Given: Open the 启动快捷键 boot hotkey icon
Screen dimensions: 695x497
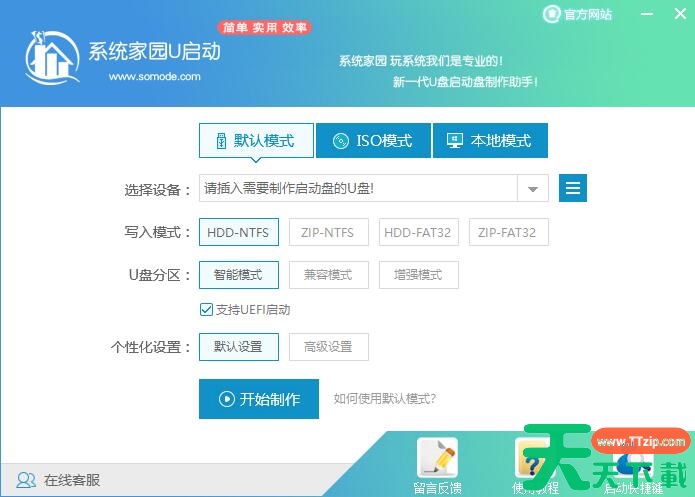Looking at the screenshot, I should pos(634,460).
